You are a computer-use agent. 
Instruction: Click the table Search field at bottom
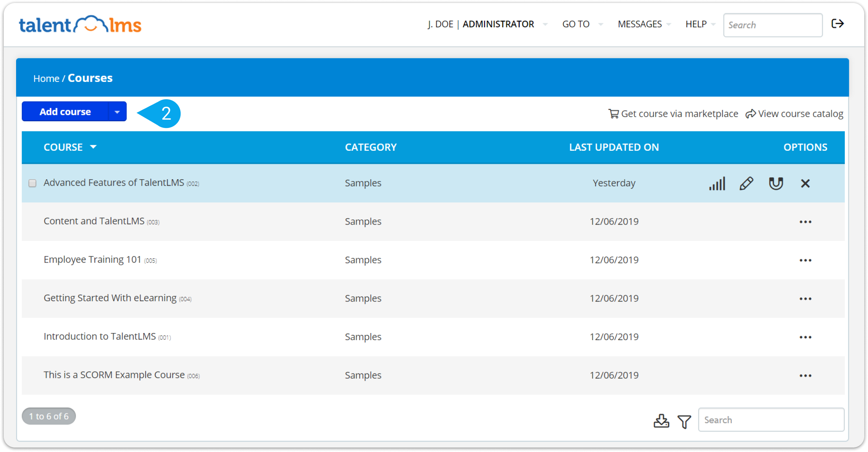771,420
